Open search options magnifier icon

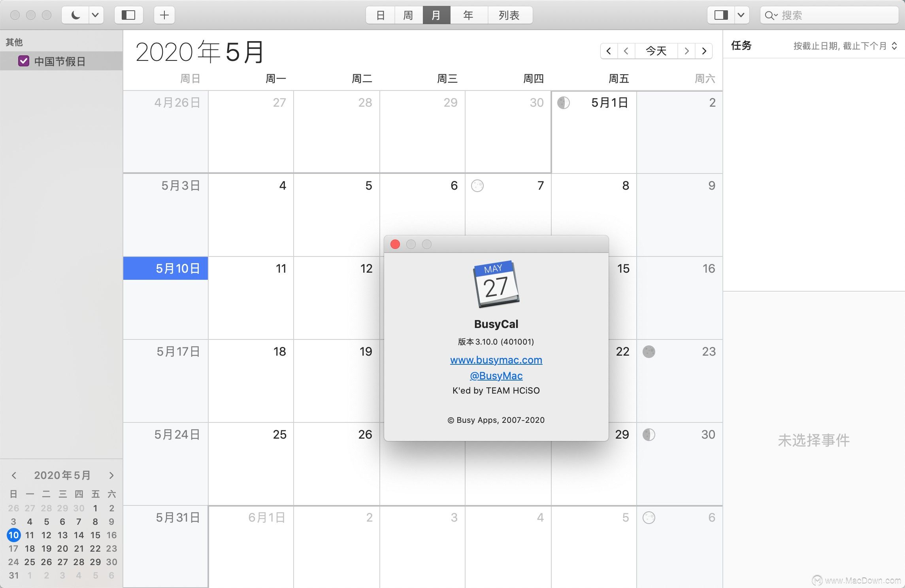[x=771, y=15]
